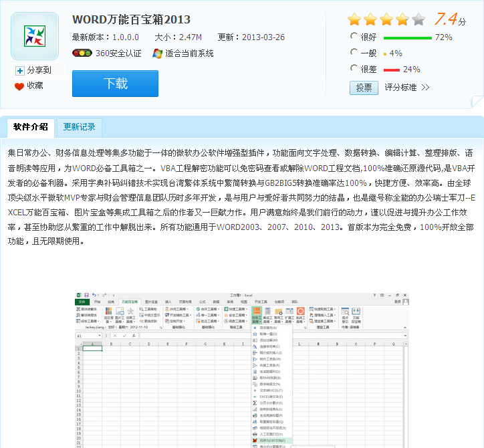
Task: Click the Windows flag icon by 适合当前系统
Action: (158, 53)
